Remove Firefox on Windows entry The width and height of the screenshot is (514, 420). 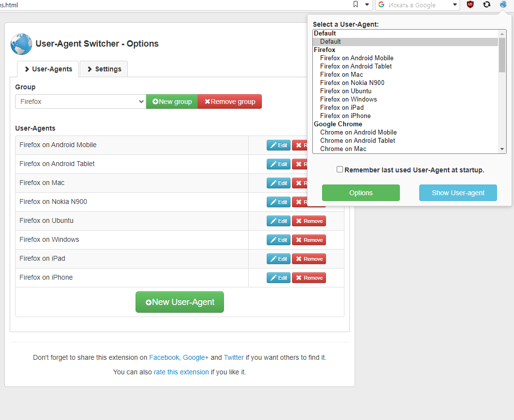tap(309, 240)
